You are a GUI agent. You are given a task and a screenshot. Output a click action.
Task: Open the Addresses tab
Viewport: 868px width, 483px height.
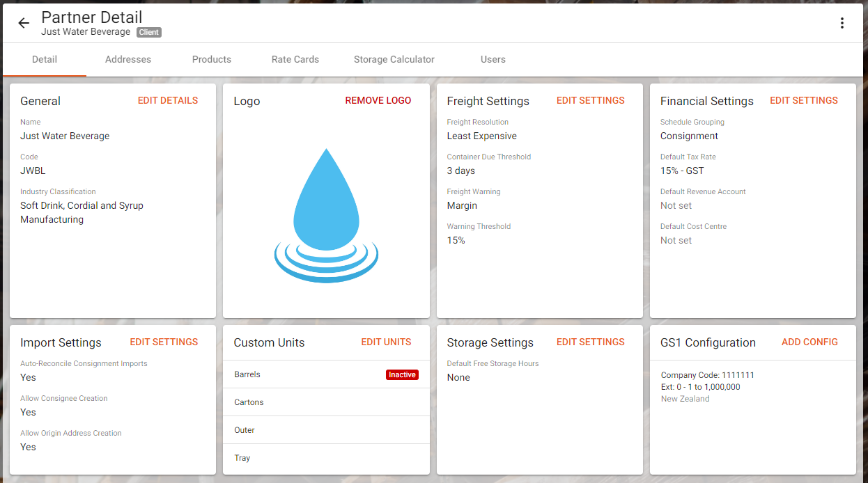pos(128,59)
